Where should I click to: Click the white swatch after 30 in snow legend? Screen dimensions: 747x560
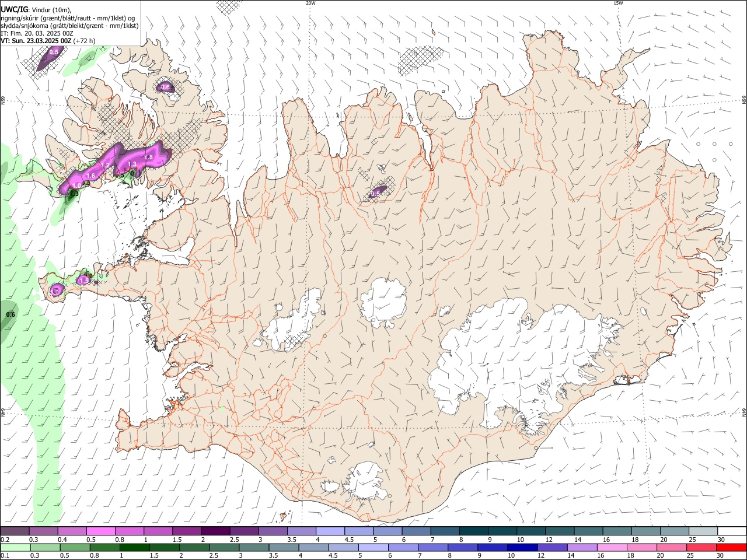coord(732,531)
